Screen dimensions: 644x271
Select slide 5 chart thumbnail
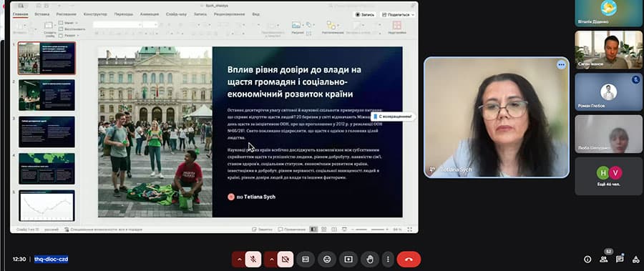coord(47,205)
